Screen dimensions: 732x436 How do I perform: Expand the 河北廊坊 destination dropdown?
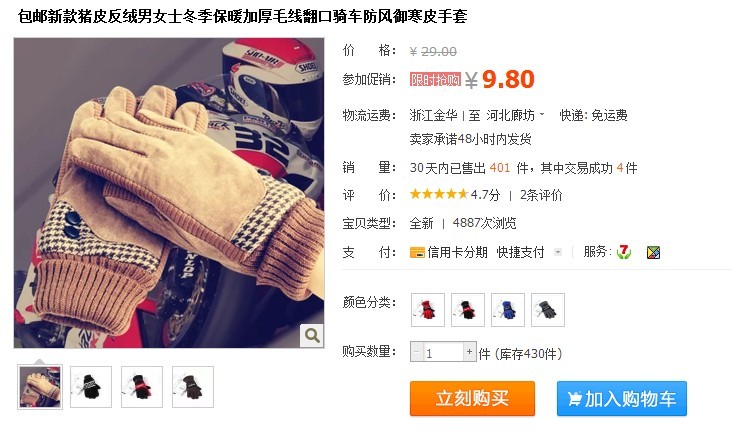tap(515, 115)
